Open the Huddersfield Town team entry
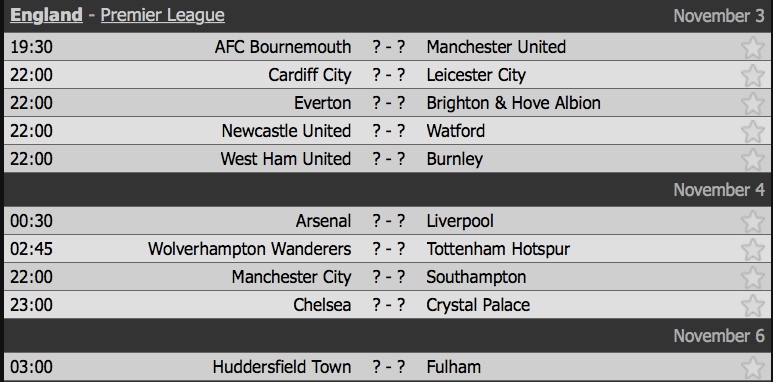 [x=282, y=367]
